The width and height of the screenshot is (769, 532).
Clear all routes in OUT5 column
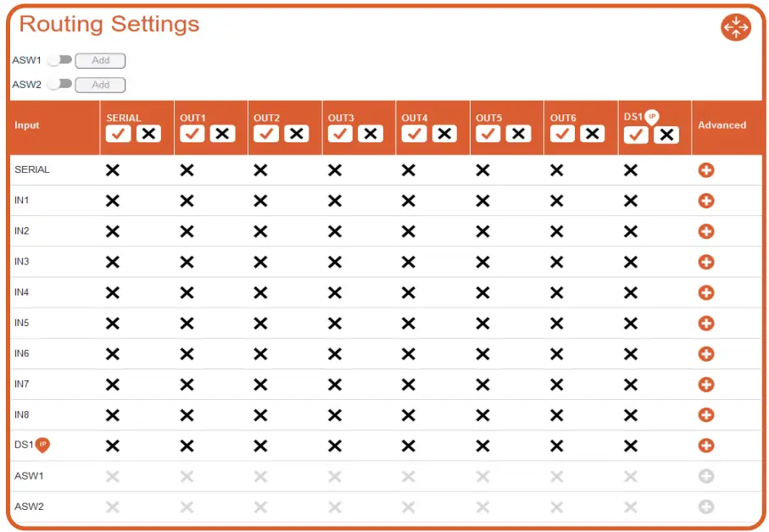click(x=517, y=134)
